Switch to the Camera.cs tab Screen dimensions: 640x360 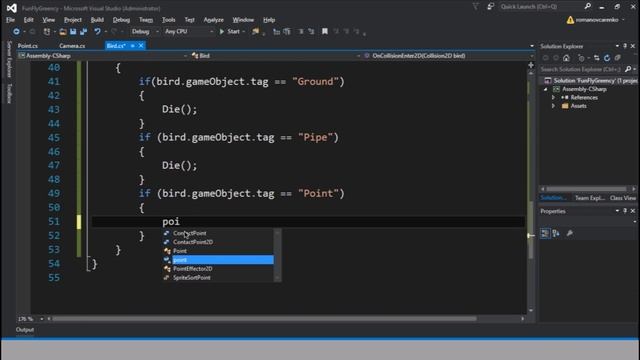pyautogui.click(x=72, y=46)
